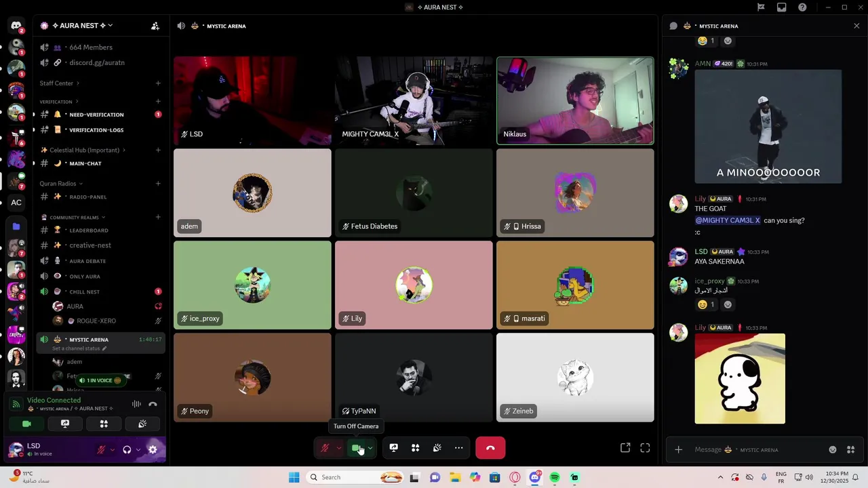The height and width of the screenshot is (488, 868).
Task: Collapse the VERIFICATION category
Action: pos(59,102)
